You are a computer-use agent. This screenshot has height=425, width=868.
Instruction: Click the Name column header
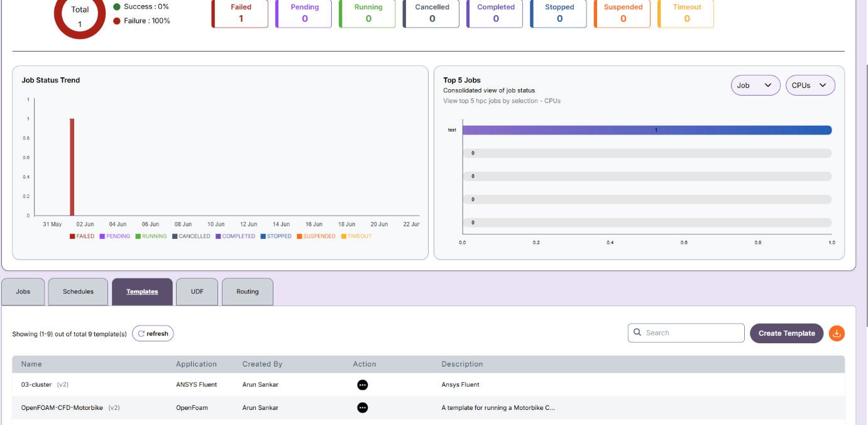31,364
